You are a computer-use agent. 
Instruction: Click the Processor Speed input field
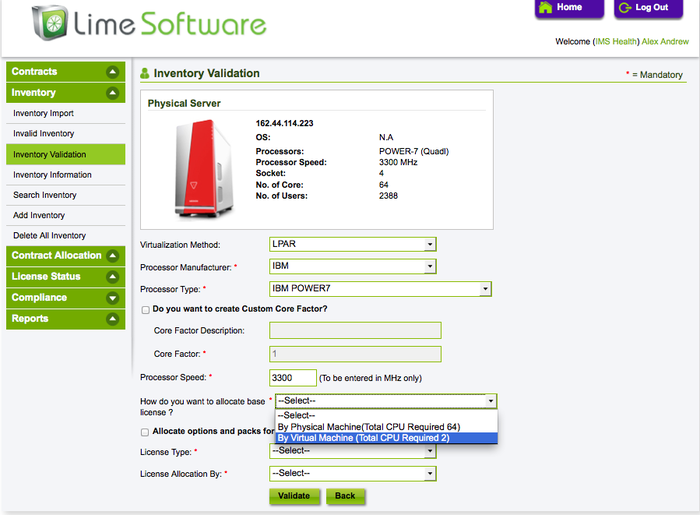[x=292, y=378]
